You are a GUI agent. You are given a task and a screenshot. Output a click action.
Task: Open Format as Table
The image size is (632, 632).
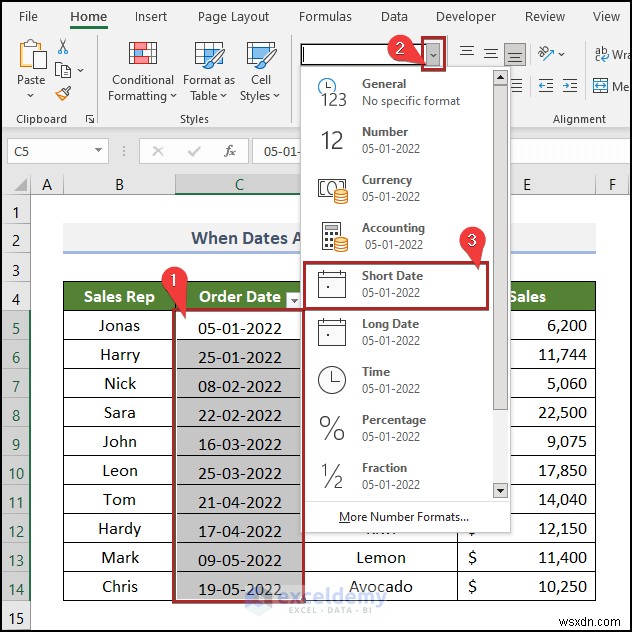[x=208, y=72]
